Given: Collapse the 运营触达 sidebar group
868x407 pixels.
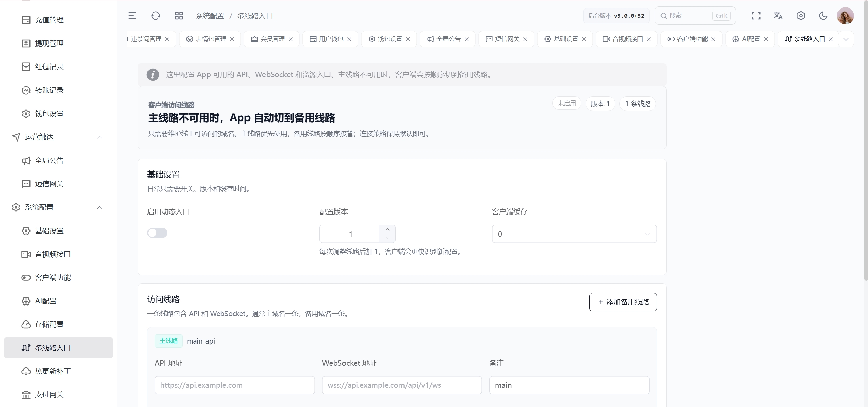Looking at the screenshot, I should [58, 137].
